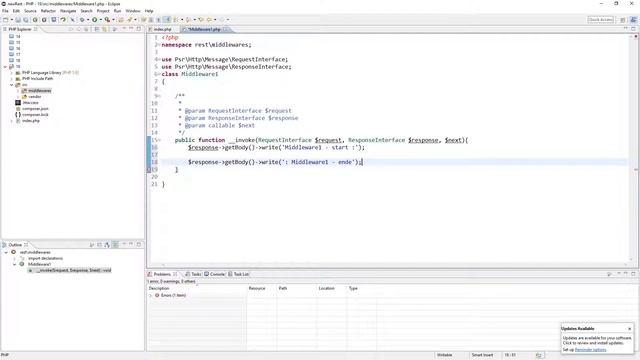Image resolution: width=640 pixels, height=360 pixels.
Task: Open the Console view tab
Action: [x=215, y=274]
